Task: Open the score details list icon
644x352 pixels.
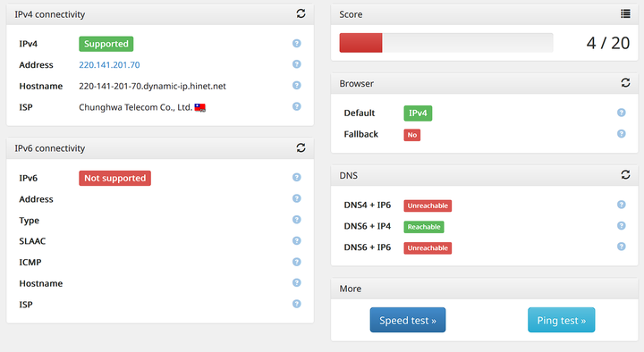Action: 625,14
